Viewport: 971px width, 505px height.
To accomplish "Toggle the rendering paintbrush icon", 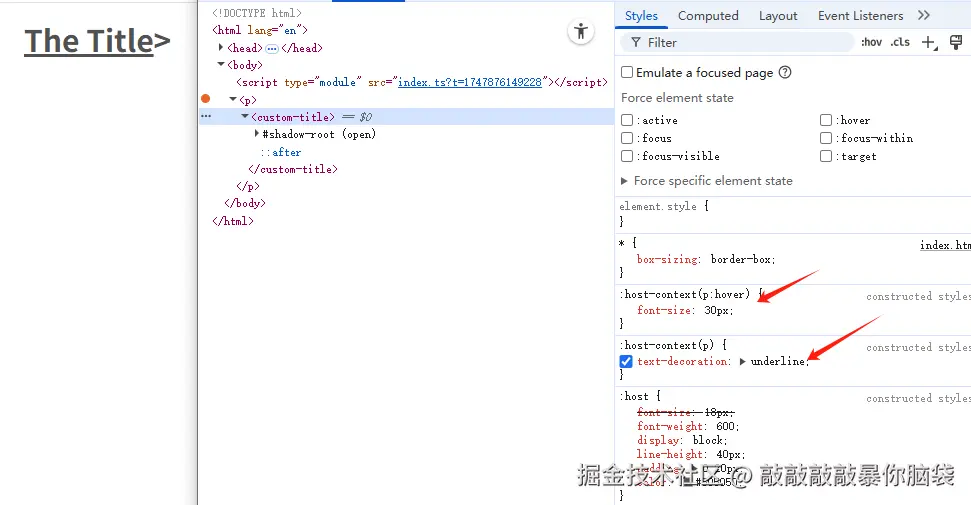I will (956, 42).
